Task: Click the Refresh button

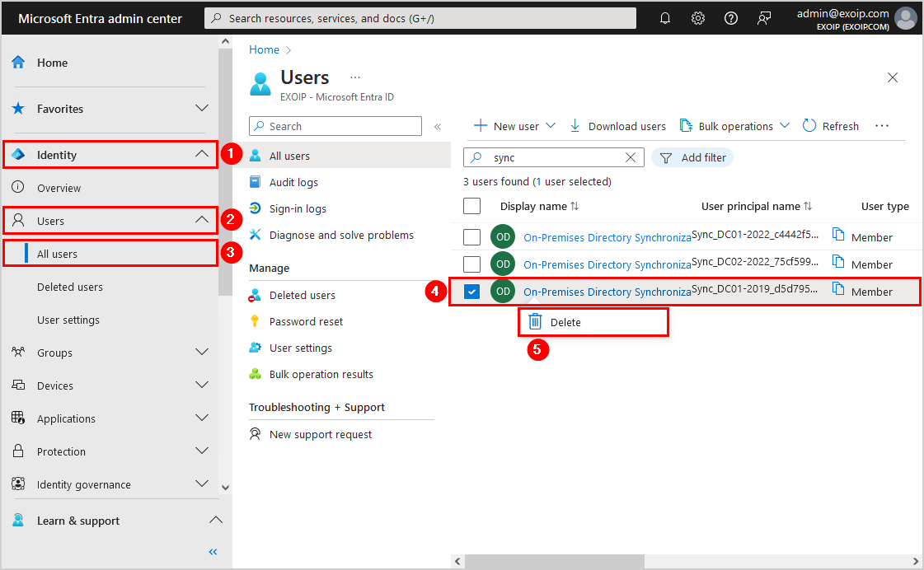Action: coord(831,126)
